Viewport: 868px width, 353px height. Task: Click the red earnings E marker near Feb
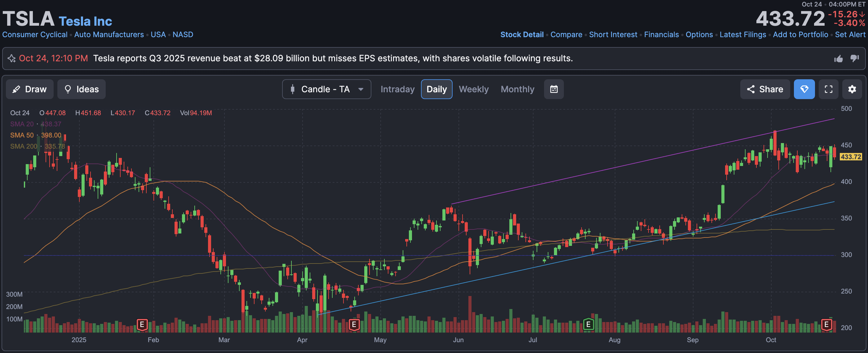click(142, 325)
